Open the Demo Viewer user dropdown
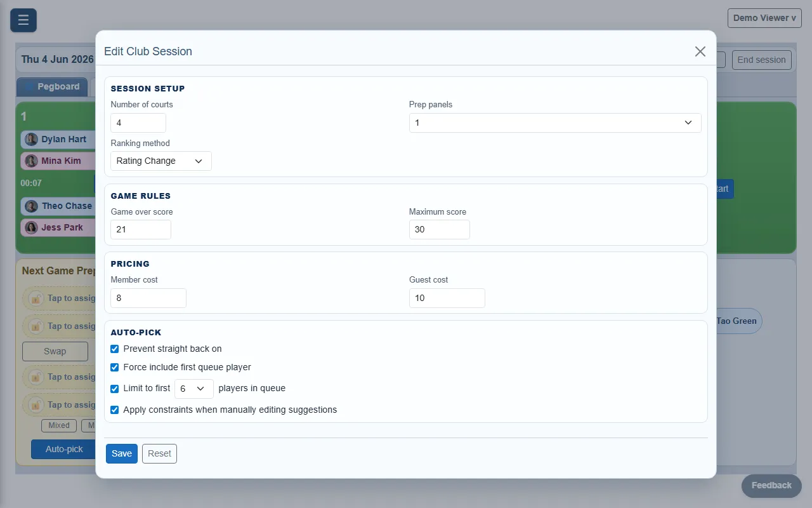Screen dimensions: 812x508 pyautogui.click(x=764, y=18)
